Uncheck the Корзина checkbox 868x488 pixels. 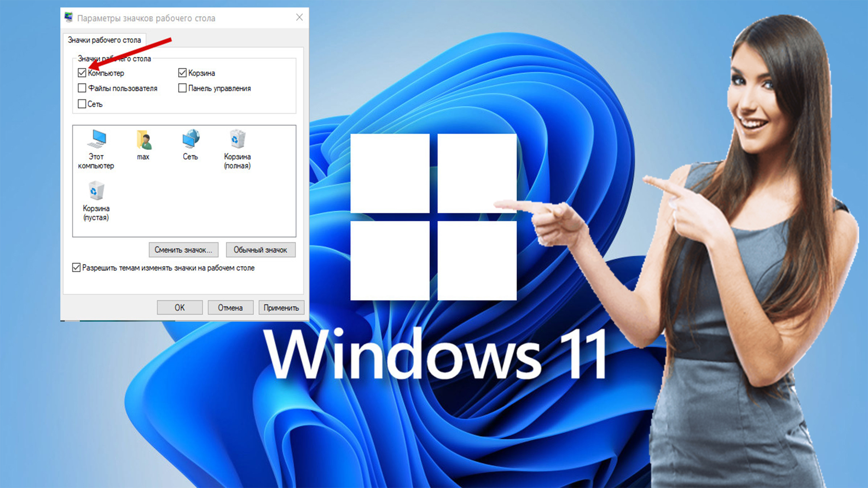click(182, 73)
